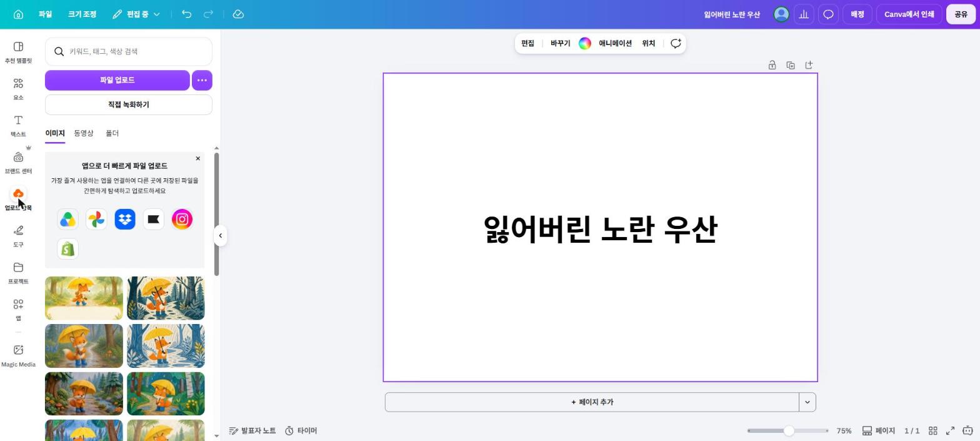Open 프로젝트 panel
Image resolution: width=980 pixels, height=441 pixels.
click(x=18, y=273)
